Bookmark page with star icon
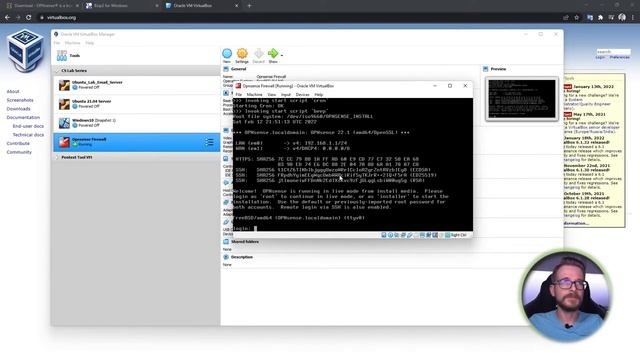This screenshot has height=360, width=640. pos(576,18)
